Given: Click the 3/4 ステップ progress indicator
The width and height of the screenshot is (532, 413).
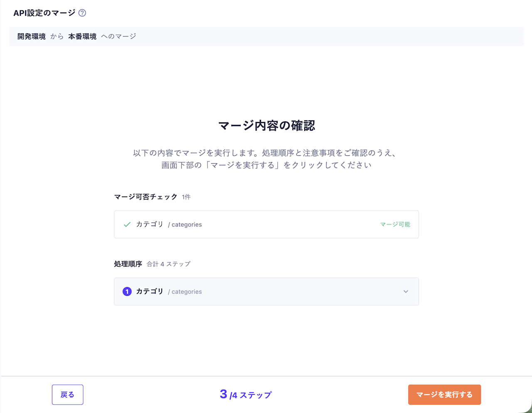Looking at the screenshot, I should pos(246,395).
